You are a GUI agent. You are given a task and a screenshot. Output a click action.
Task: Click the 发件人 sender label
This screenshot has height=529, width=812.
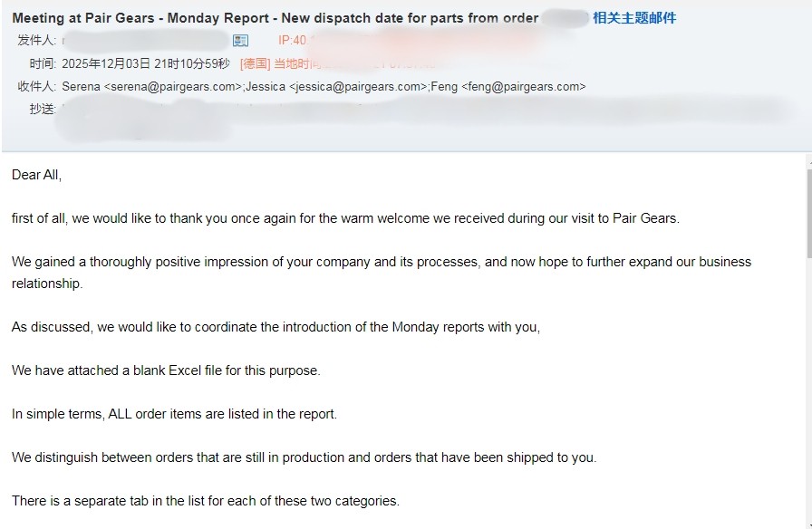pos(37,41)
